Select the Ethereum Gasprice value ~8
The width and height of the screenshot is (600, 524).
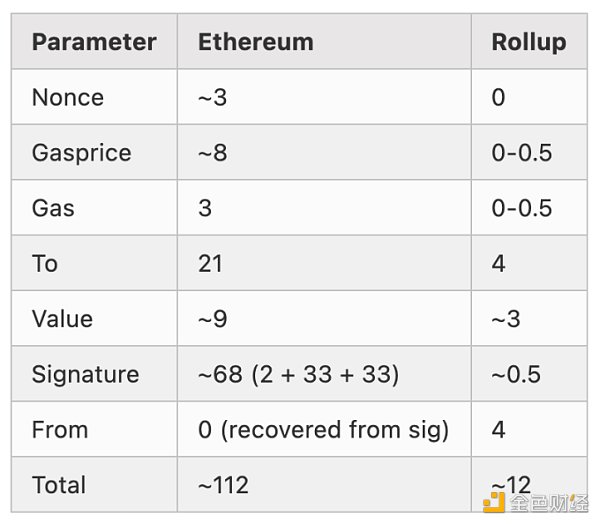[x=213, y=153]
